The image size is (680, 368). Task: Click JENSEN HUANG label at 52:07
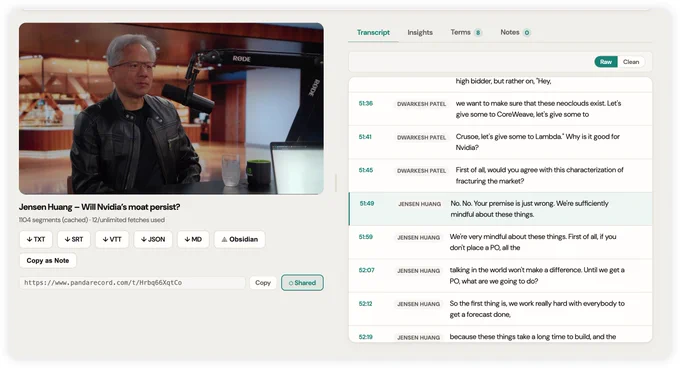pos(418,271)
